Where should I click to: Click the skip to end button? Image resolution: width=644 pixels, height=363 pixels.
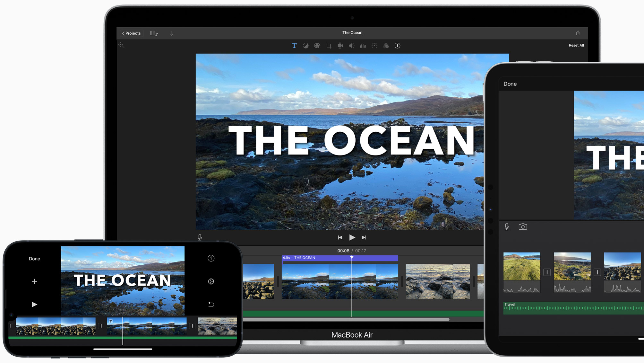click(x=364, y=237)
